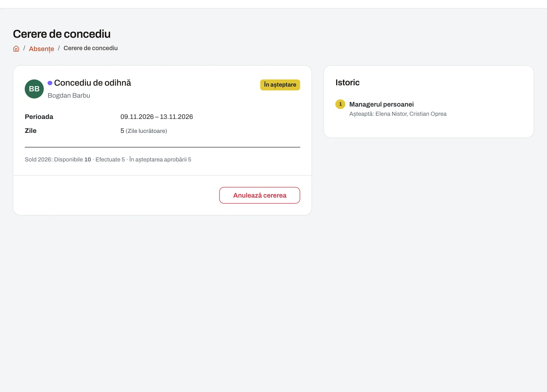Click the Bogdan Barbu employee name
The height and width of the screenshot is (392, 547).
tap(69, 95)
